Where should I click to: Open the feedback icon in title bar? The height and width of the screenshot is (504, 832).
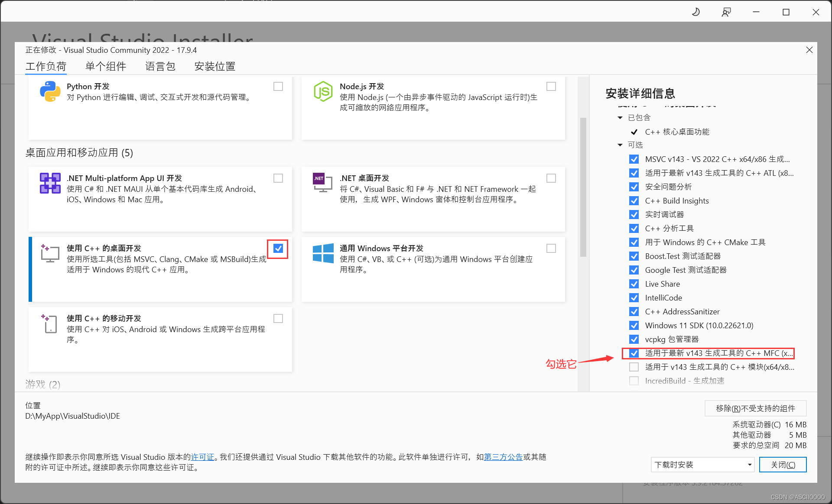726,12
